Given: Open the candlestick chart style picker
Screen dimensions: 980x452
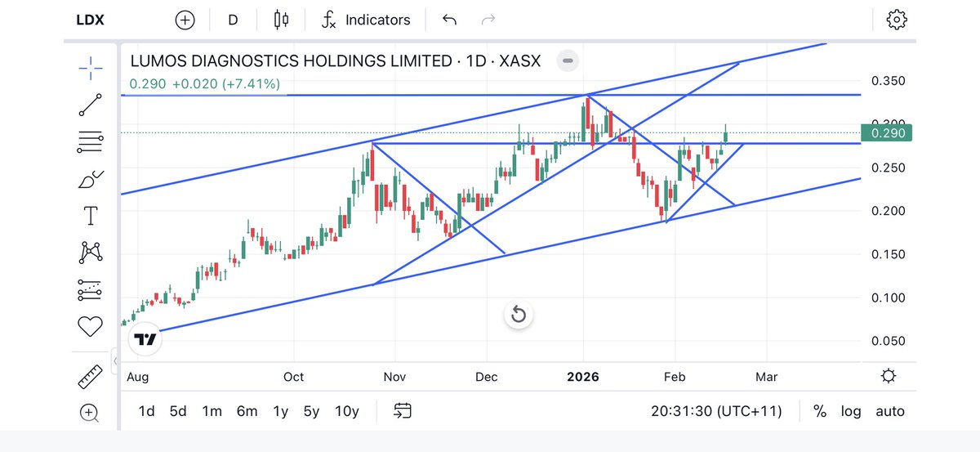Looking at the screenshot, I should 282,20.
